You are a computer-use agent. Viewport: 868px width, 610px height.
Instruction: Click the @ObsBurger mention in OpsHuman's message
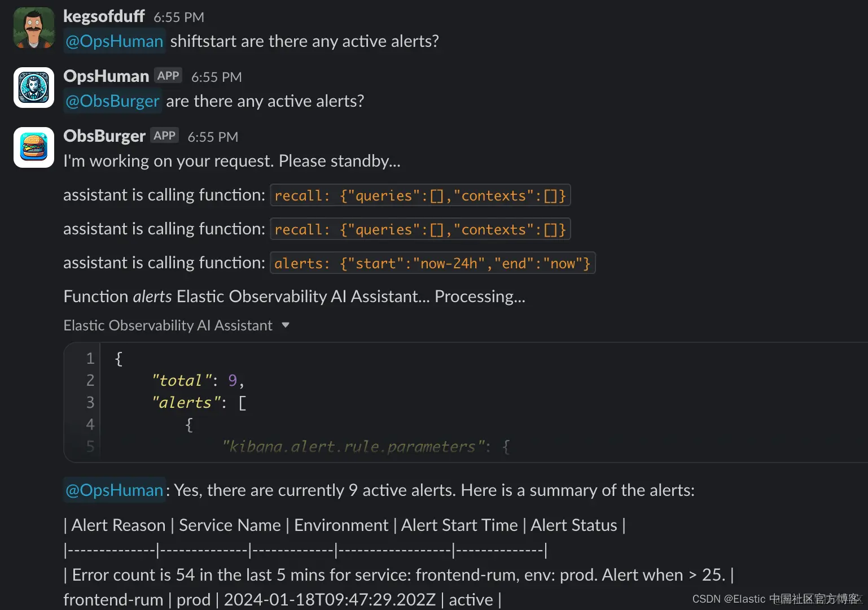click(112, 101)
